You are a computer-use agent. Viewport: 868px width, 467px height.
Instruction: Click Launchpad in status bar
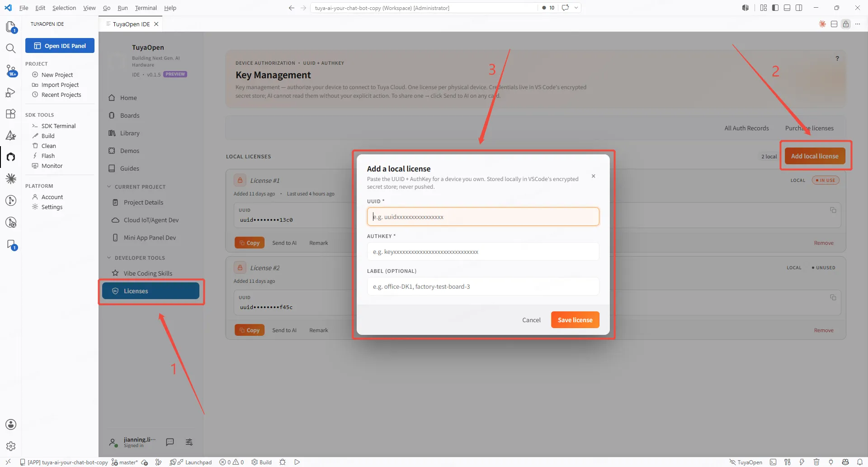(x=194, y=462)
